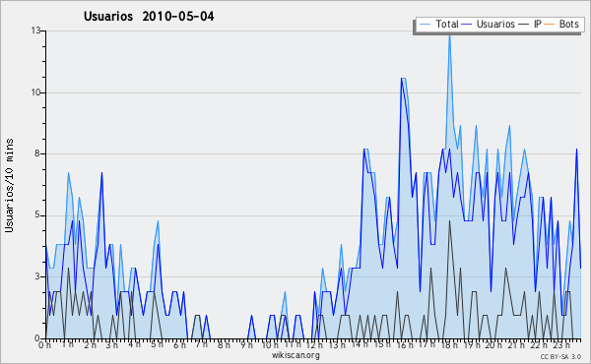This screenshot has width=591, height=364.
Task: Click the chart title 'Usuarios 2010-05-04'
Action: coord(149,16)
